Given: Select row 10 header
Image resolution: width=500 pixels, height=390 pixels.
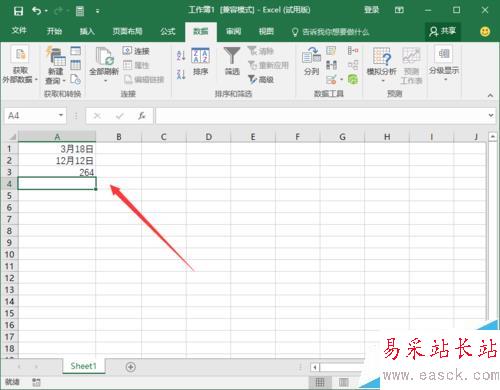Looking at the screenshot, I should (x=9, y=255).
